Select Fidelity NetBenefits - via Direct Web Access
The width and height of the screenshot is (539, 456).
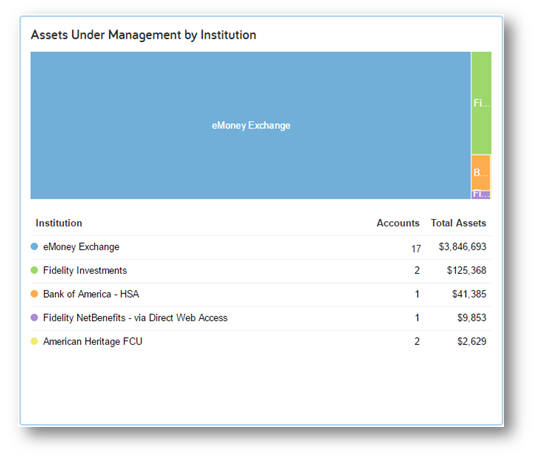pos(135,318)
